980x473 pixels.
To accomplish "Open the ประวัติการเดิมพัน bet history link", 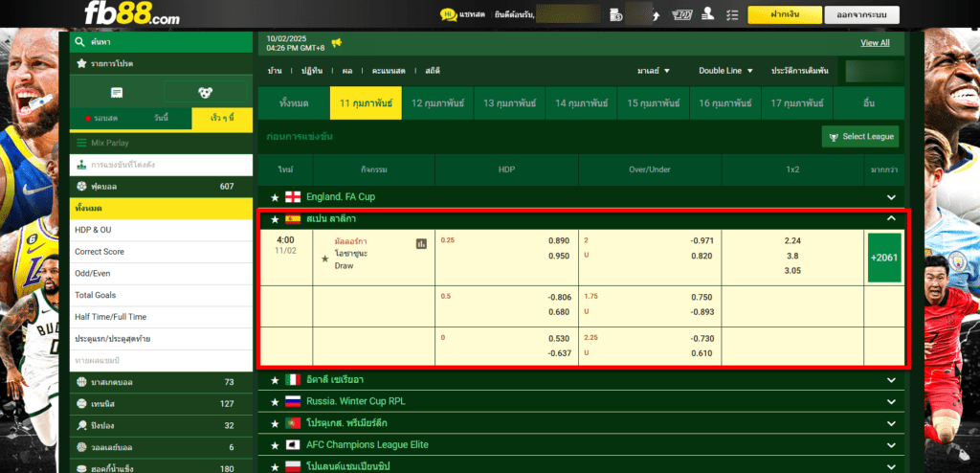I will [800, 71].
